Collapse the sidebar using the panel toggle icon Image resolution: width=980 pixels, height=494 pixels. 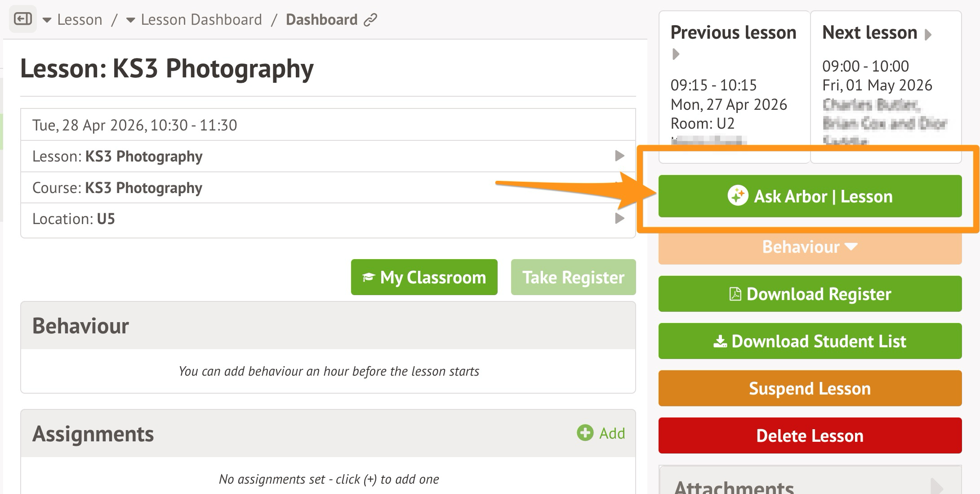(x=23, y=19)
